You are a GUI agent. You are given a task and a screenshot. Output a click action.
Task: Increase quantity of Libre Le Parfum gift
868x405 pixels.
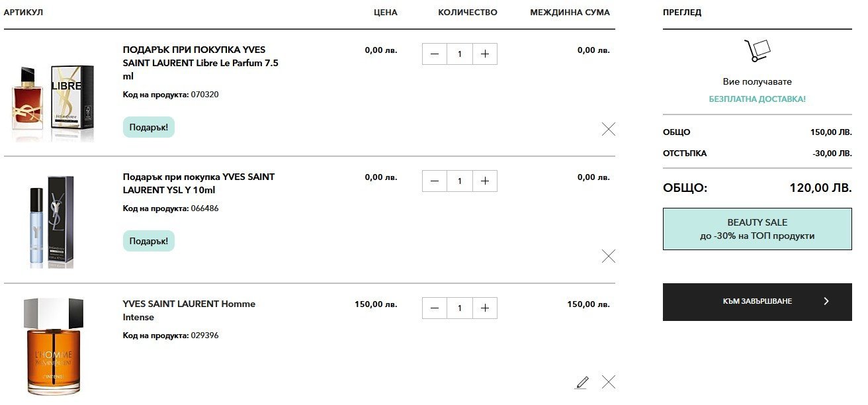485,54
